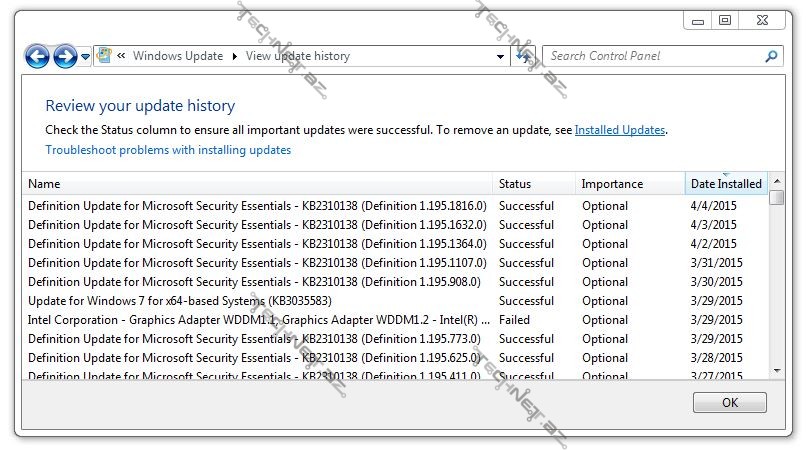The width and height of the screenshot is (811, 450).
Task: Sort by Date Installed column header
Action: [726, 184]
